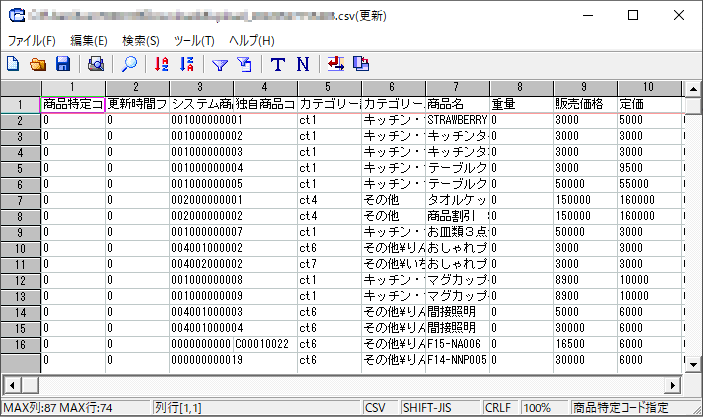Select row header 16
Viewport: 703px width, 417px height.
[x=20, y=345]
